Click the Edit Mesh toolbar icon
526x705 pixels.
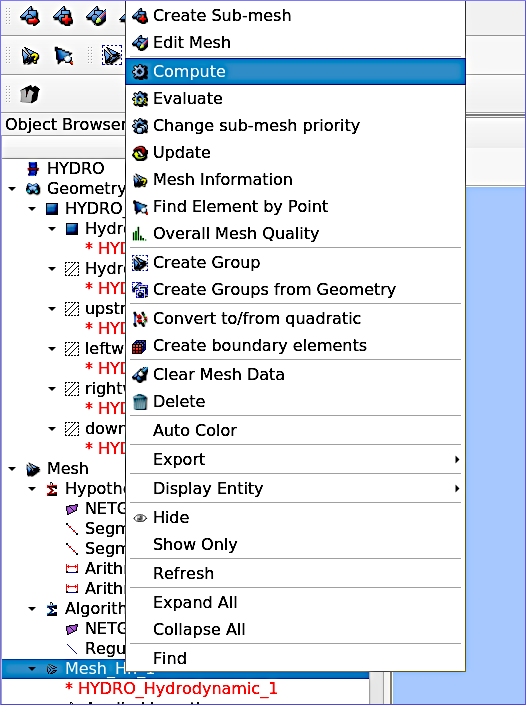click(x=96, y=16)
